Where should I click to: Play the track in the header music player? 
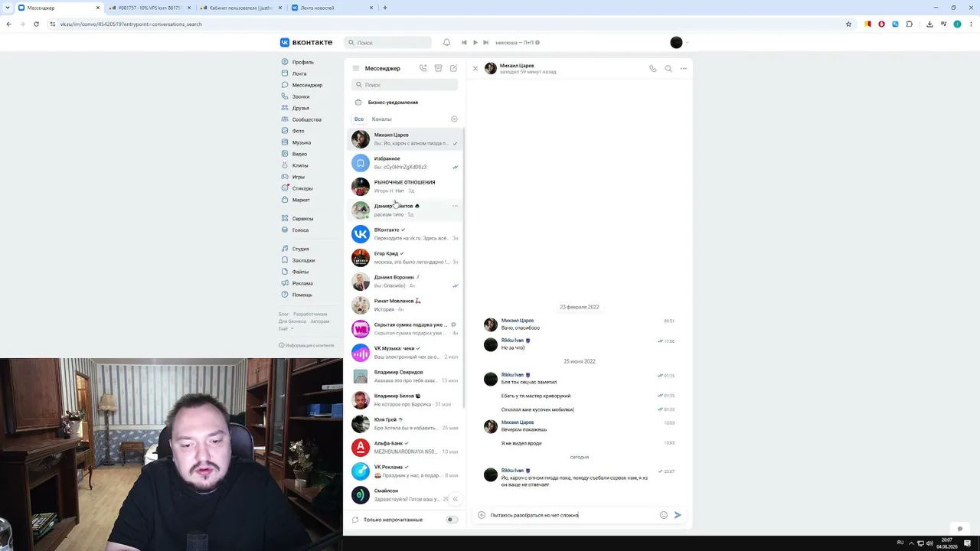[475, 43]
